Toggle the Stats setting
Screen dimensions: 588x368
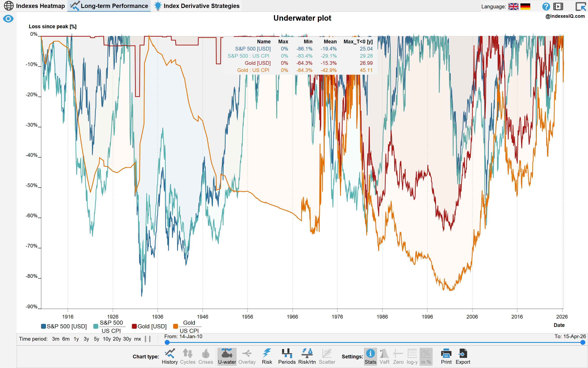pos(370,357)
